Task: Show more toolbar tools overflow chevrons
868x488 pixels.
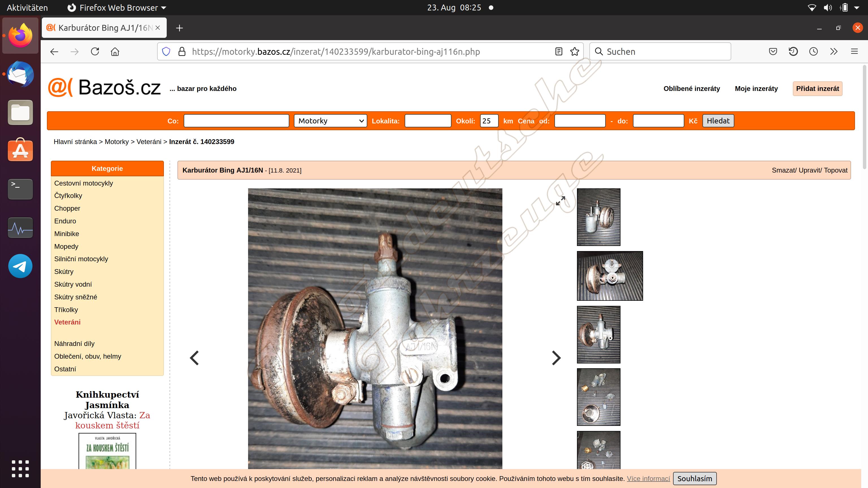Action: (x=834, y=51)
